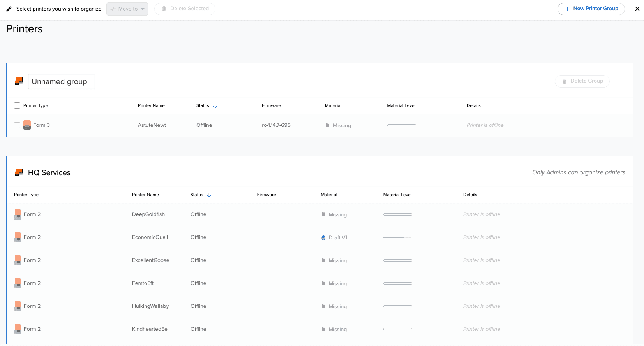The height and width of the screenshot is (346, 644).
Task: Select the KindheartedEel printer name
Action: click(x=150, y=329)
